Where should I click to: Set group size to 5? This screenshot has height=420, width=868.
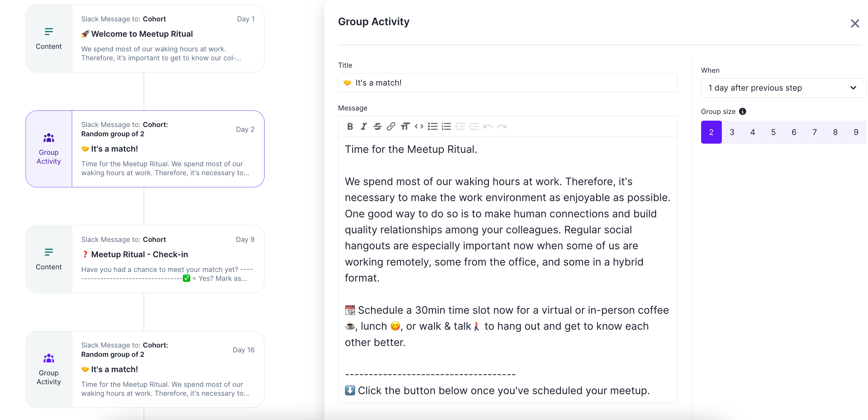(x=773, y=132)
